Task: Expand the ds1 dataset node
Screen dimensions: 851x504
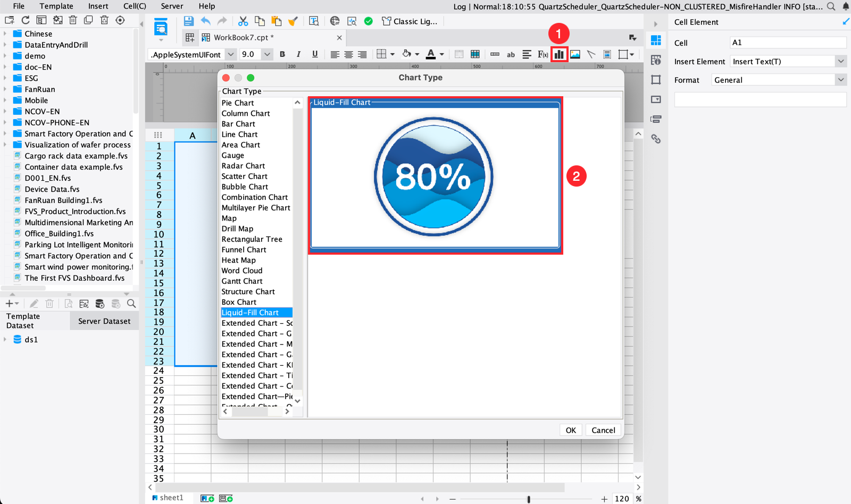Action: (5, 339)
